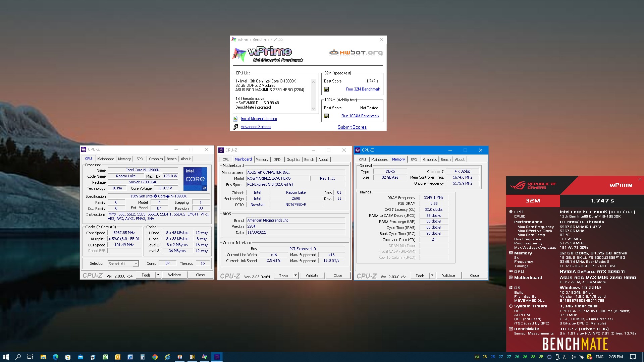Switch to CPU-Z via its purple taskbar icon

217,357
